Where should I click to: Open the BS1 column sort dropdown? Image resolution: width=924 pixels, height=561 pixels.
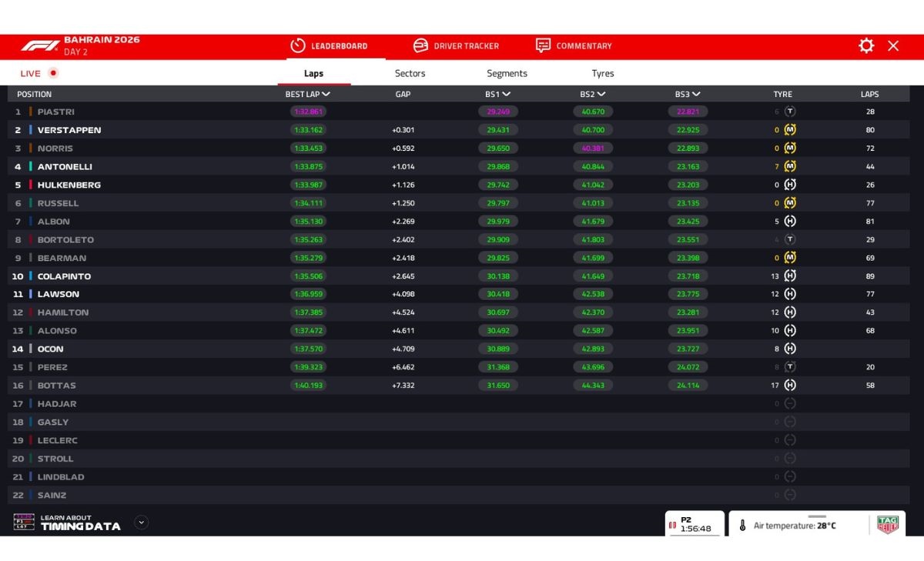tap(505, 93)
